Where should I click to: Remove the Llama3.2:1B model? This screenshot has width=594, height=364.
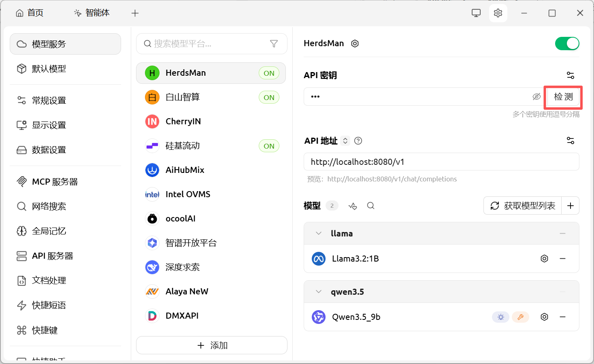pyautogui.click(x=563, y=258)
